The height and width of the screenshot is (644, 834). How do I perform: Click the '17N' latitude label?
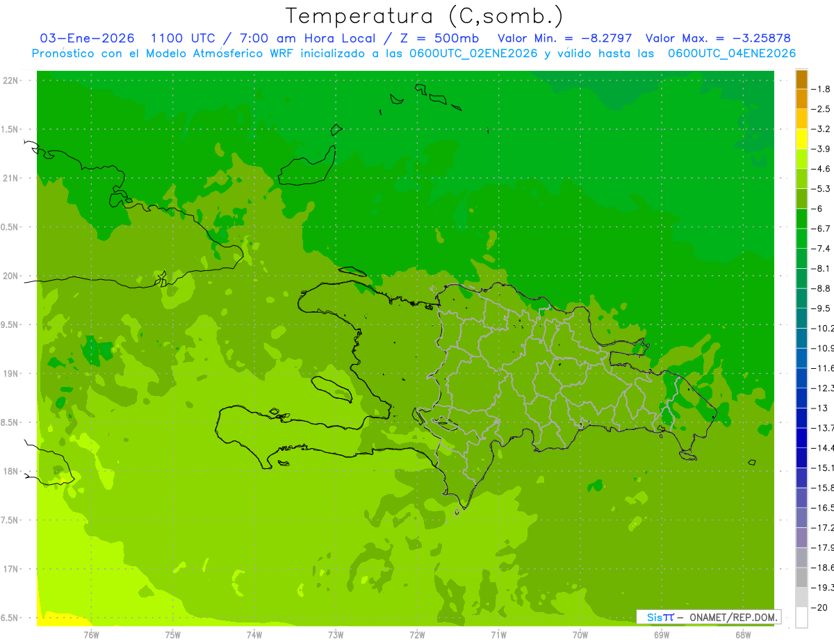coord(11,569)
